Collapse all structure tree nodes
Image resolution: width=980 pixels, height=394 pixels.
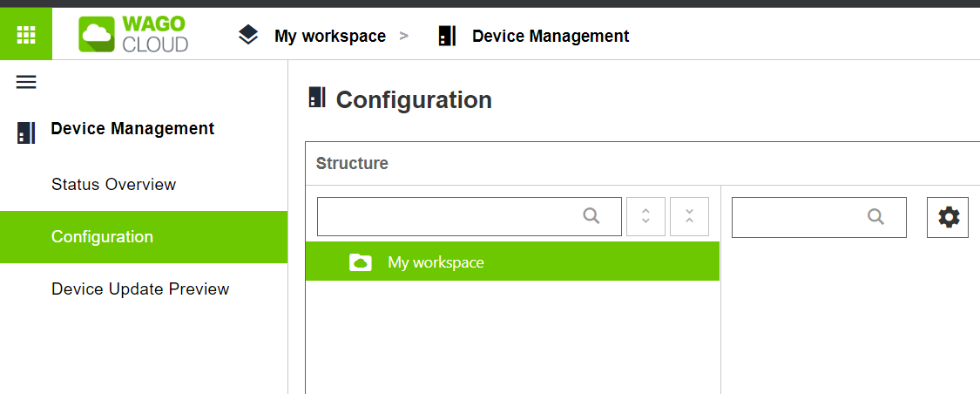(x=689, y=216)
